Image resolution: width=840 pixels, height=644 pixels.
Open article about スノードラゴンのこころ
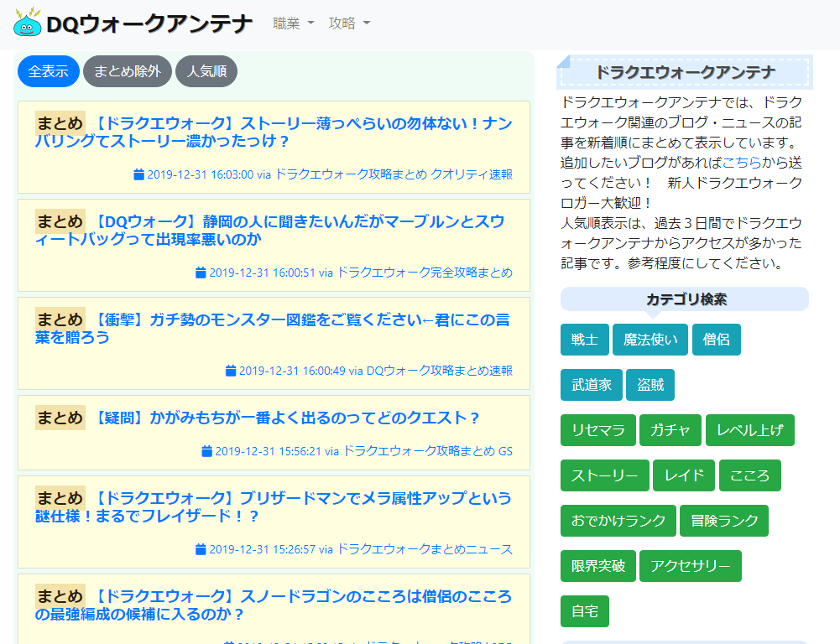[274, 605]
